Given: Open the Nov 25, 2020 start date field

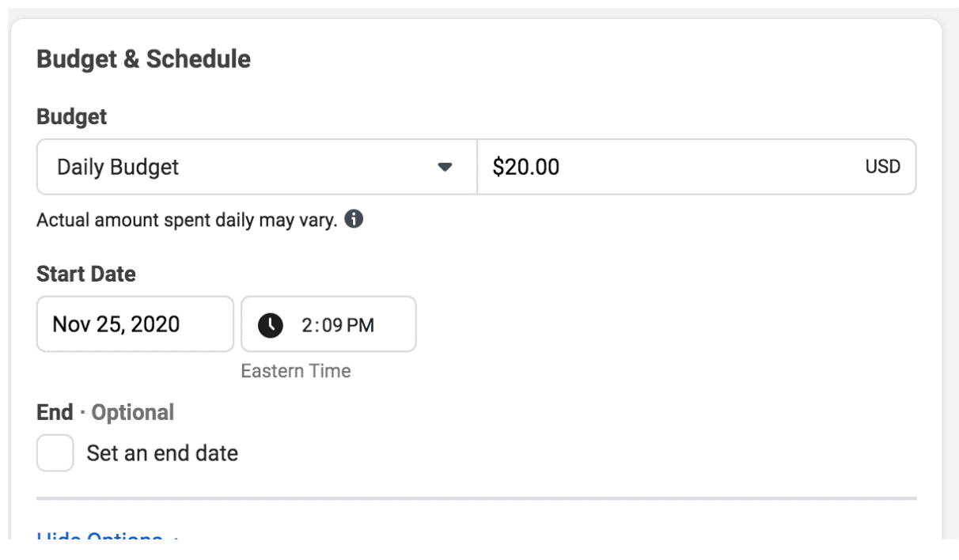Looking at the screenshot, I should click(135, 324).
